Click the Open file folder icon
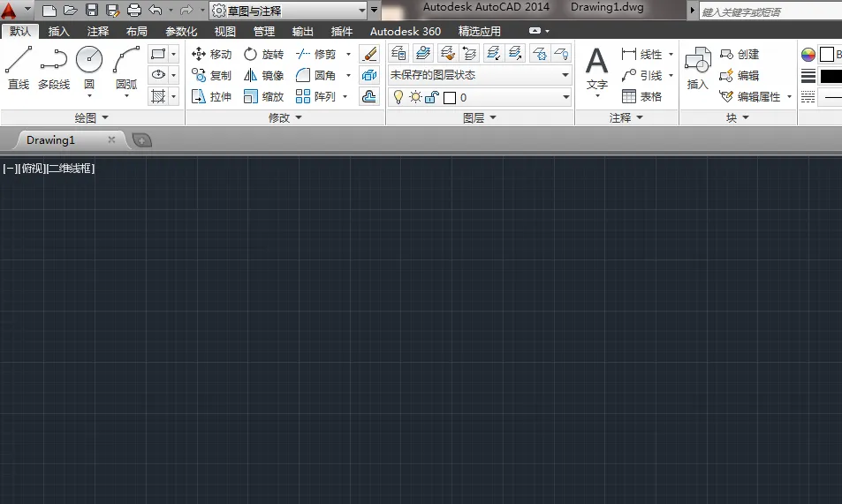Image resolution: width=842 pixels, height=504 pixels. [71, 11]
